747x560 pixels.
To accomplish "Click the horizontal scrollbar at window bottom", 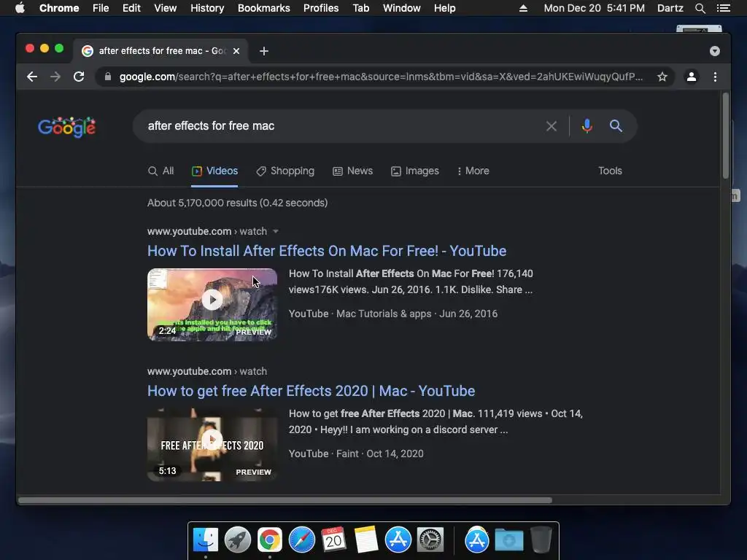I will click(285, 500).
